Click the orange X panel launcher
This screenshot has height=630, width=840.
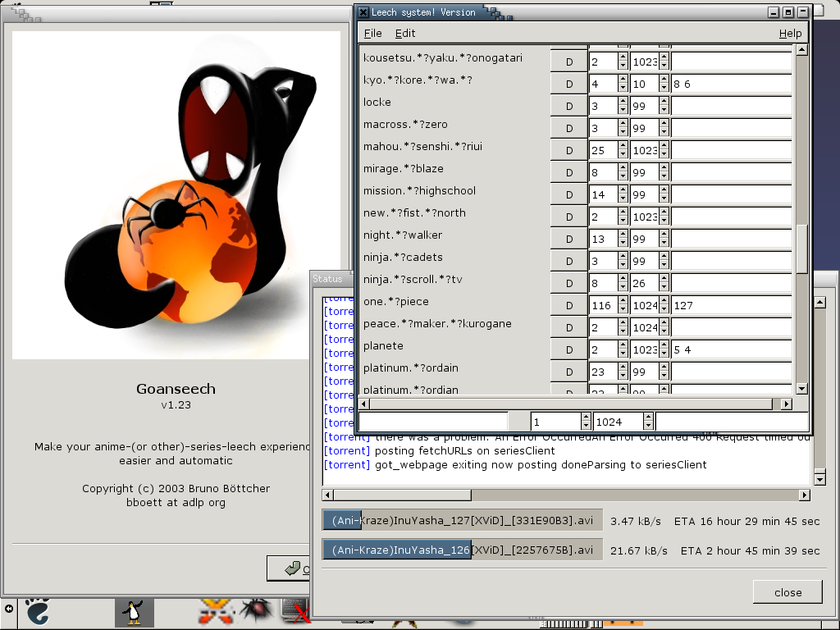point(216,611)
